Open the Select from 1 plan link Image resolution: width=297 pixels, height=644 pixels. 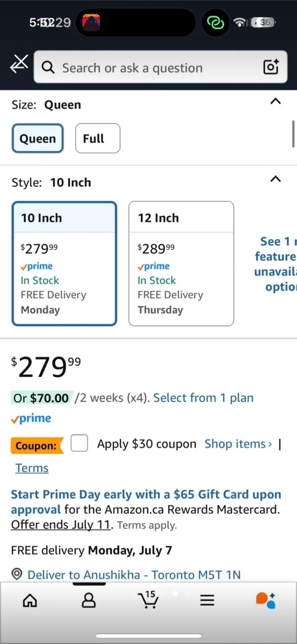(203, 398)
